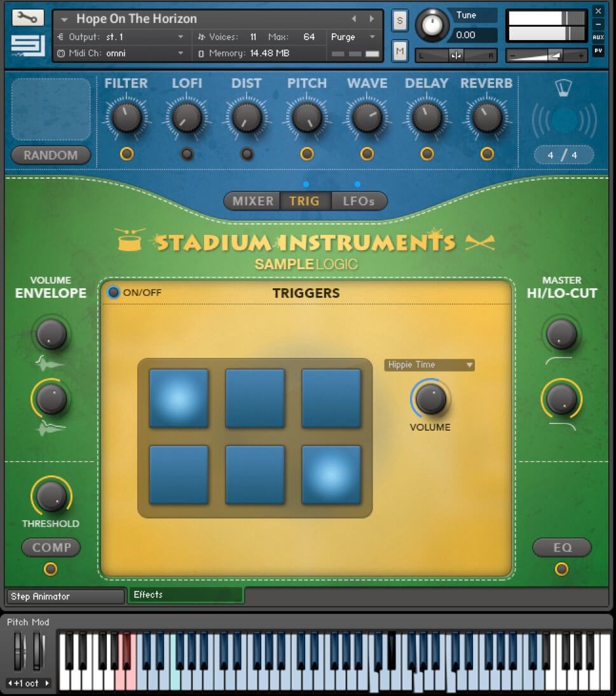Viewport: 616px width, 696px height.
Task: Click the PV button in the header
Action: (x=598, y=51)
